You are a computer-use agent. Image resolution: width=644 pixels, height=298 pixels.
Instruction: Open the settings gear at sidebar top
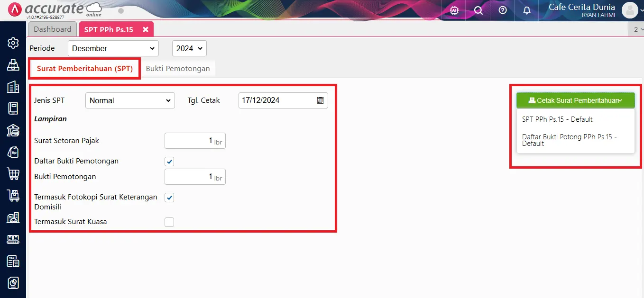tap(13, 43)
